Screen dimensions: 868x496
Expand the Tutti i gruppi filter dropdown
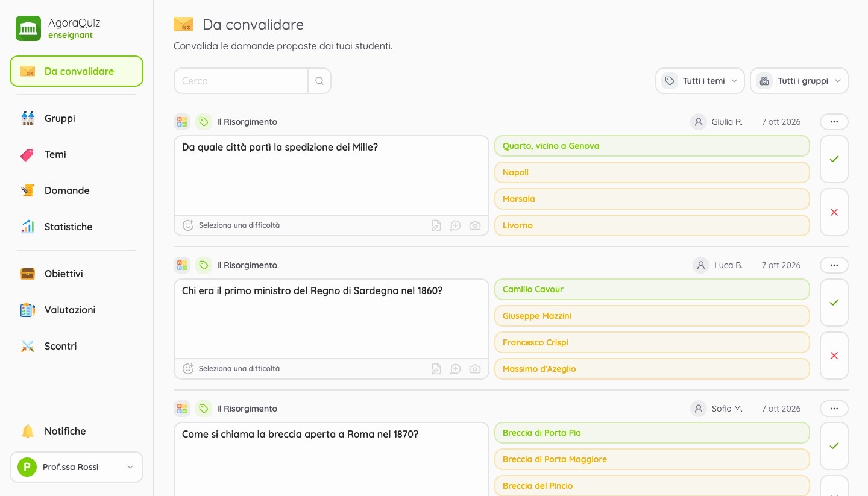pos(799,81)
